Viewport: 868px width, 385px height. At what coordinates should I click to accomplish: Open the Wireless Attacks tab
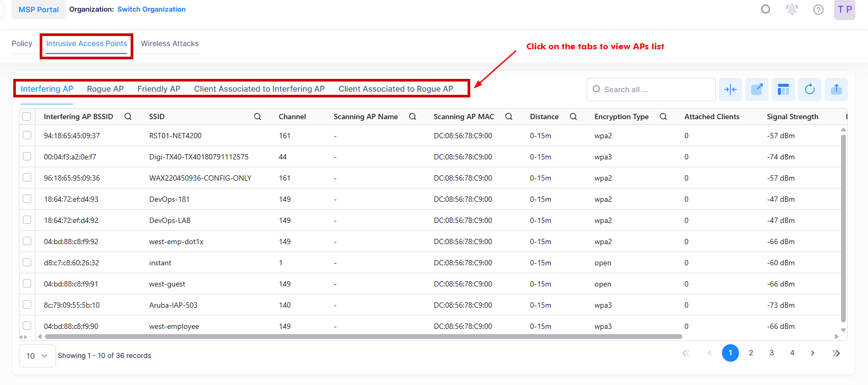coord(170,43)
